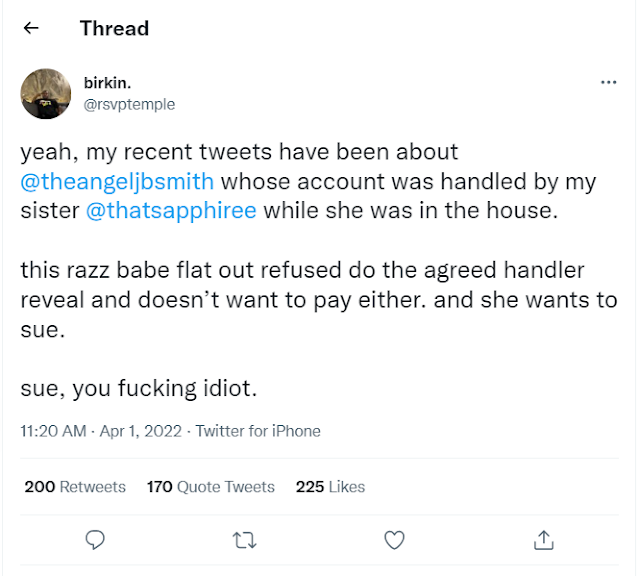
Task: Show the 225 Likes list
Action: 330,487
